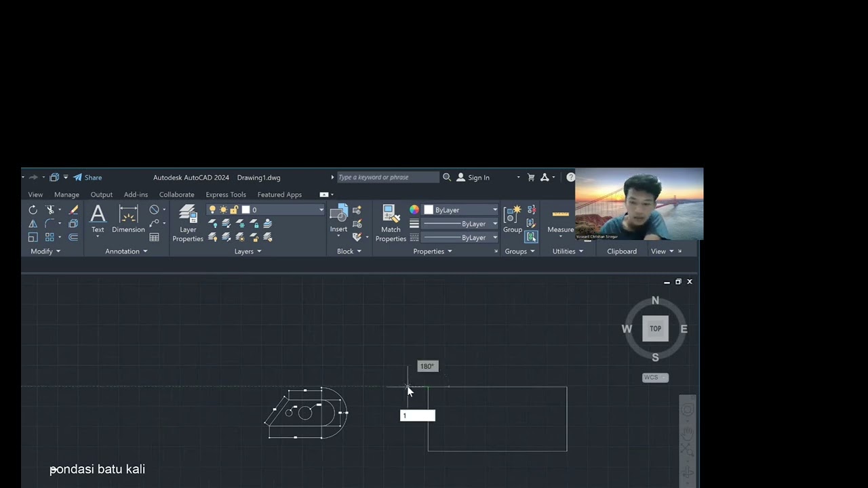Expand the Annotation panel

click(126, 251)
